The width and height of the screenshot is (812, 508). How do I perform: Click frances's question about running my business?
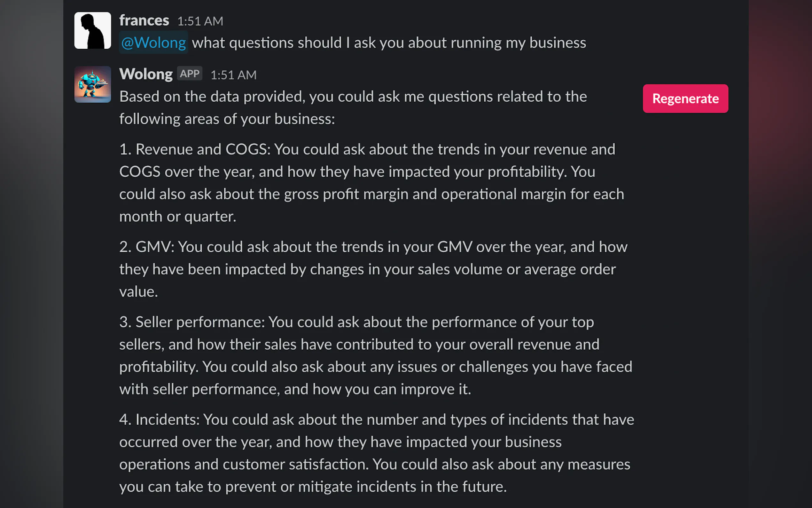[389, 43]
